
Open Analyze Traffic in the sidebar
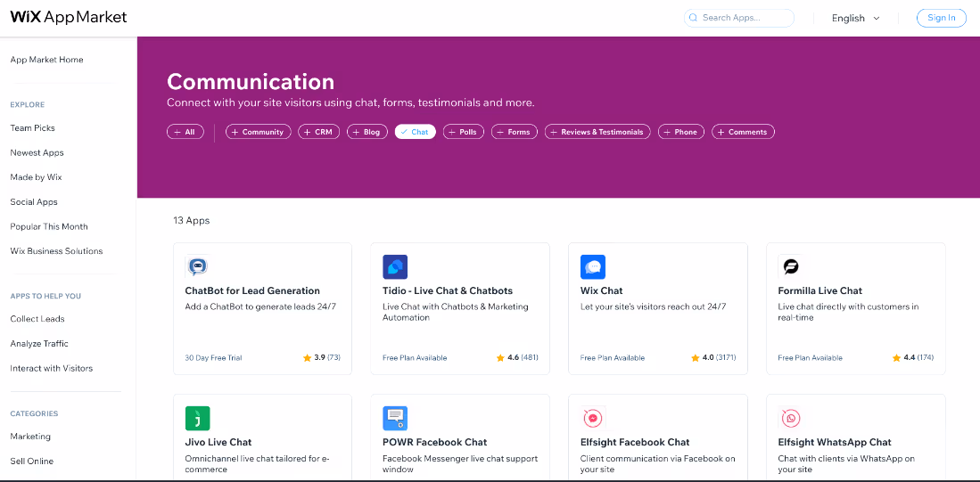point(39,343)
